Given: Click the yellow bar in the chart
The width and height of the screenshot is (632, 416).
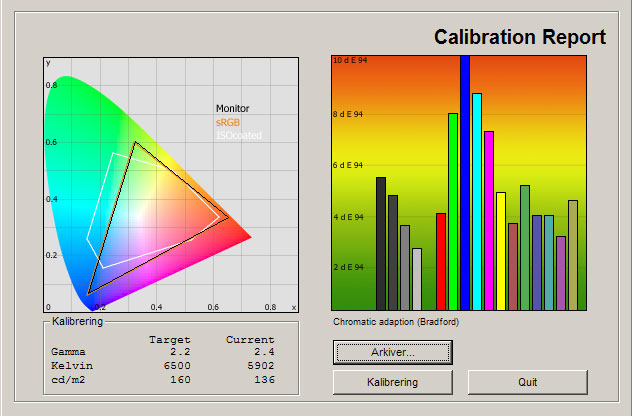Looking at the screenshot, I should (x=501, y=251).
